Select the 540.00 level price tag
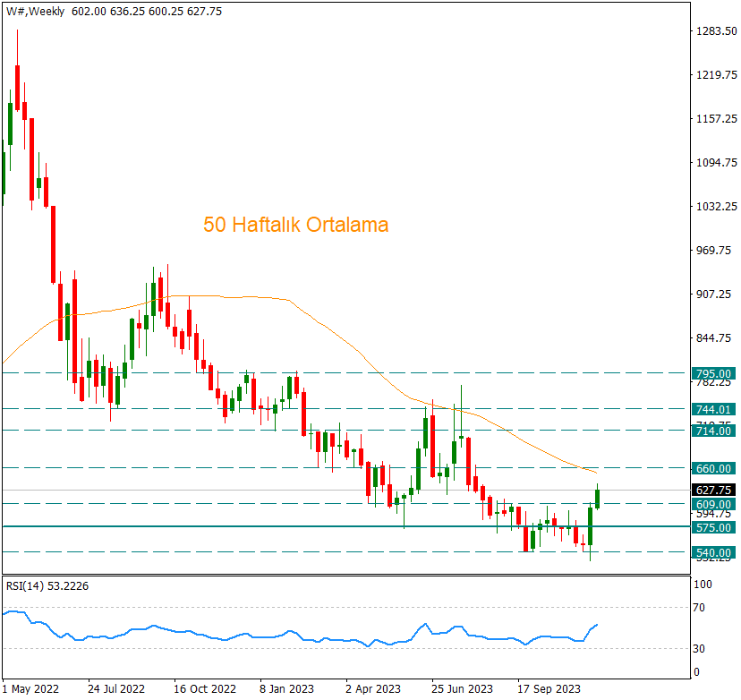Viewport: 741px width, 700px height. [x=713, y=552]
